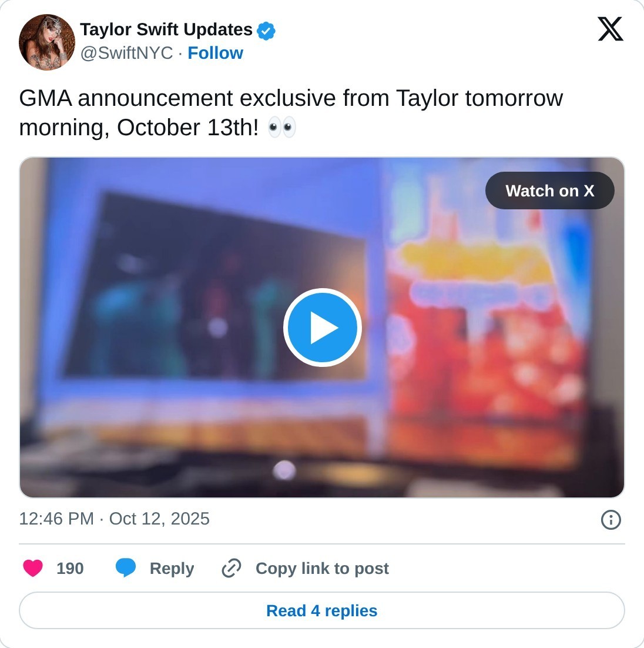Click the pink heart like icon
The image size is (644, 648).
33,568
